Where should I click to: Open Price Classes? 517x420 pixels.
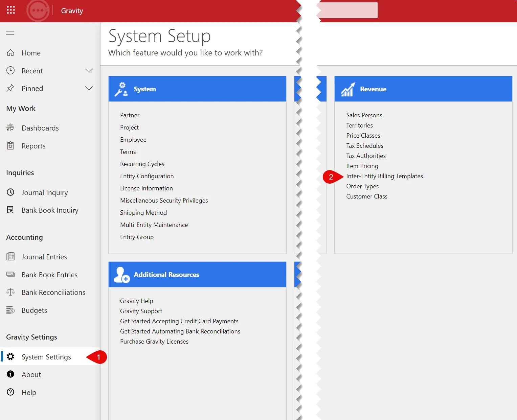(363, 136)
